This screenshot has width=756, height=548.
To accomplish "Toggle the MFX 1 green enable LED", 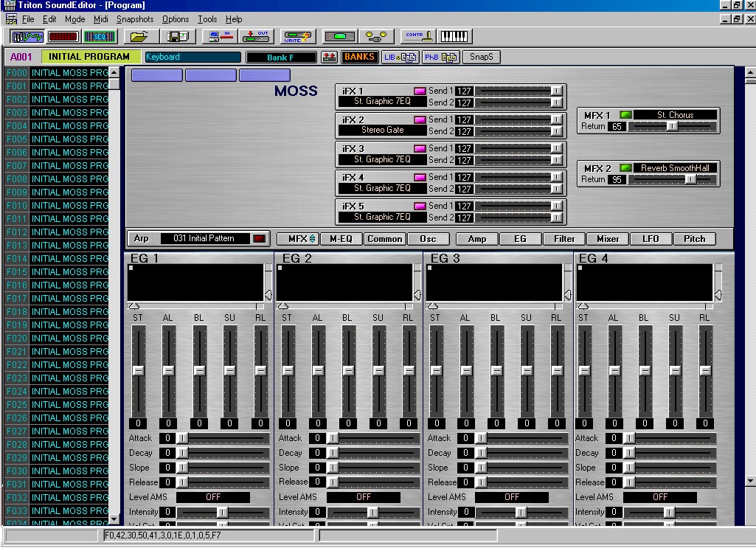I will point(625,115).
